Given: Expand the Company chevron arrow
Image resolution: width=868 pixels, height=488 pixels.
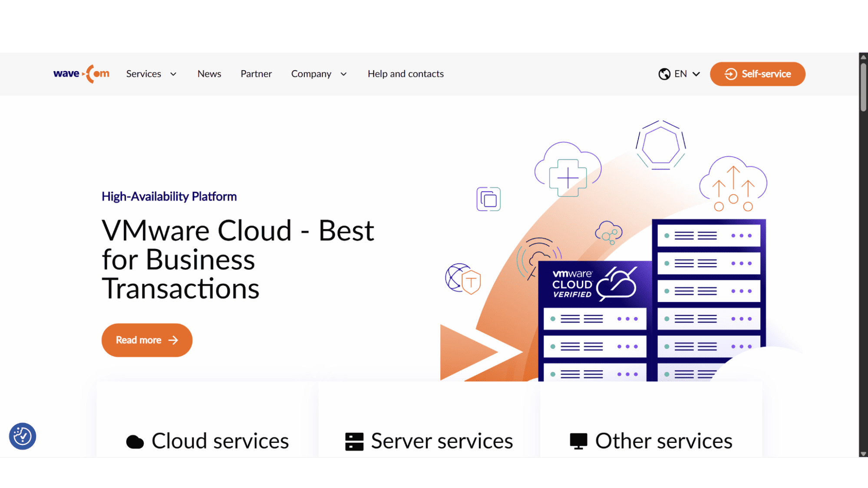Looking at the screenshot, I should [343, 74].
